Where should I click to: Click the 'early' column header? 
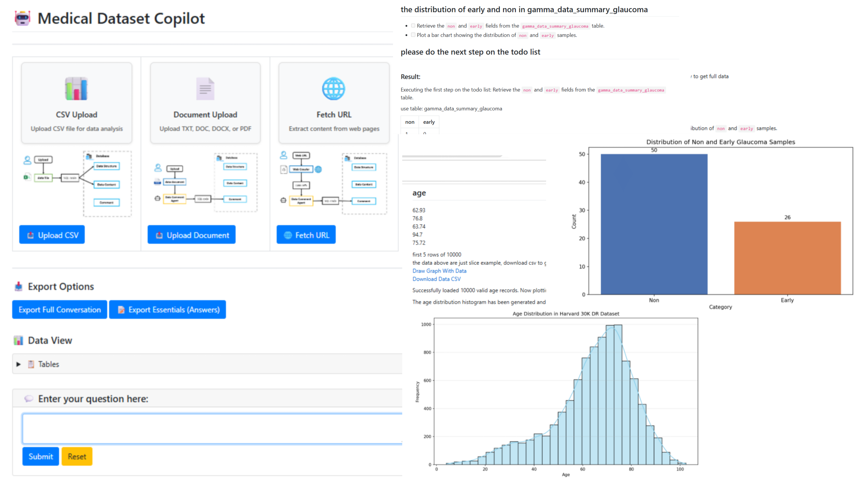(429, 122)
